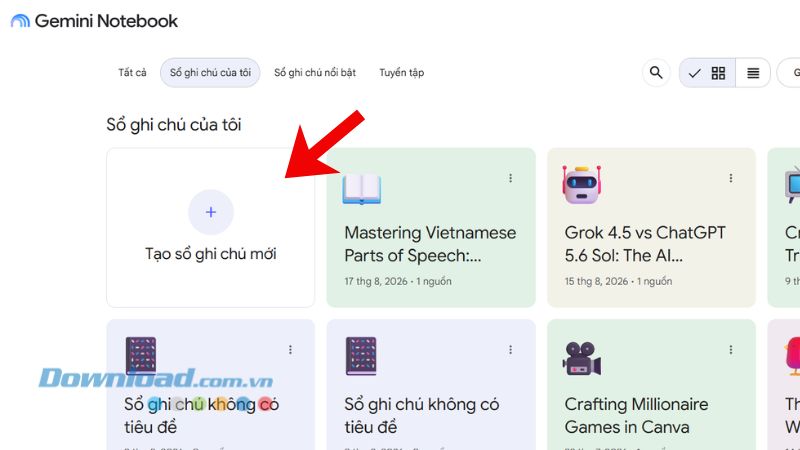Select the Tất cả tab
The height and width of the screenshot is (450, 800).
(132, 73)
